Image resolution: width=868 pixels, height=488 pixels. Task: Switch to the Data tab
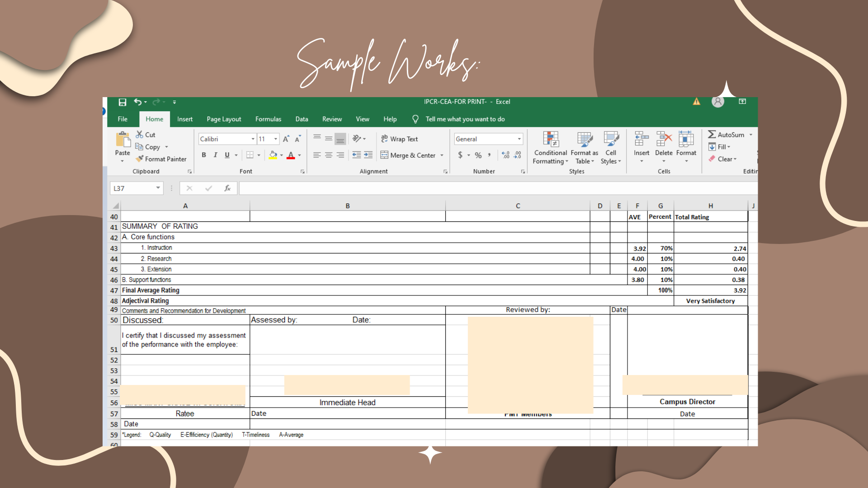pyautogui.click(x=302, y=119)
